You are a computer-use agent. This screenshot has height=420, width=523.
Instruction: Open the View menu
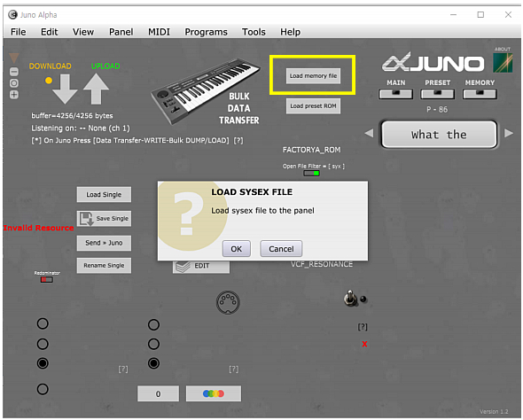(83, 32)
